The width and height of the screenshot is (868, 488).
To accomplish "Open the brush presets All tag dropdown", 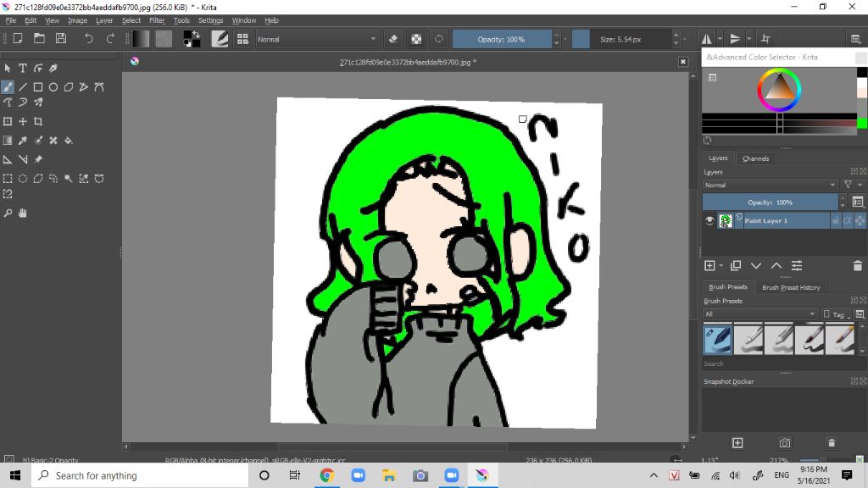I will [760, 313].
